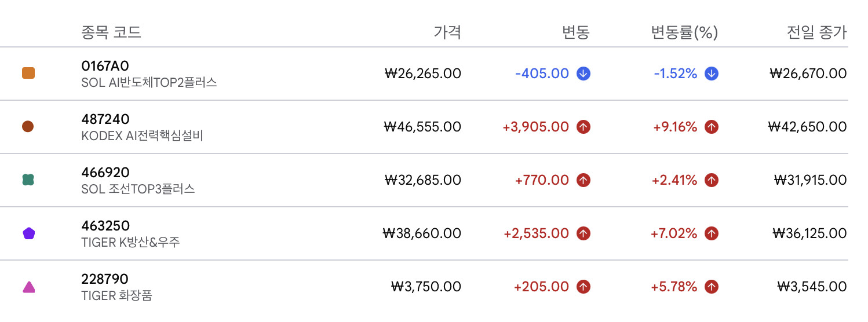Click the brown circle marker for 487240
Image resolution: width=868 pixels, height=322 pixels.
pyautogui.click(x=28, y=126)
